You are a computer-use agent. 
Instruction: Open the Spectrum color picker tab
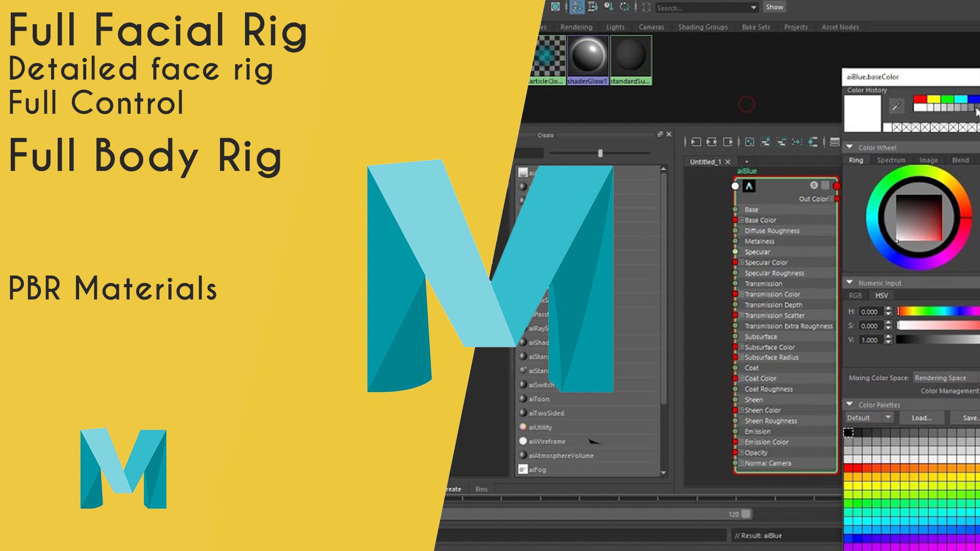(x=891, y=160)
